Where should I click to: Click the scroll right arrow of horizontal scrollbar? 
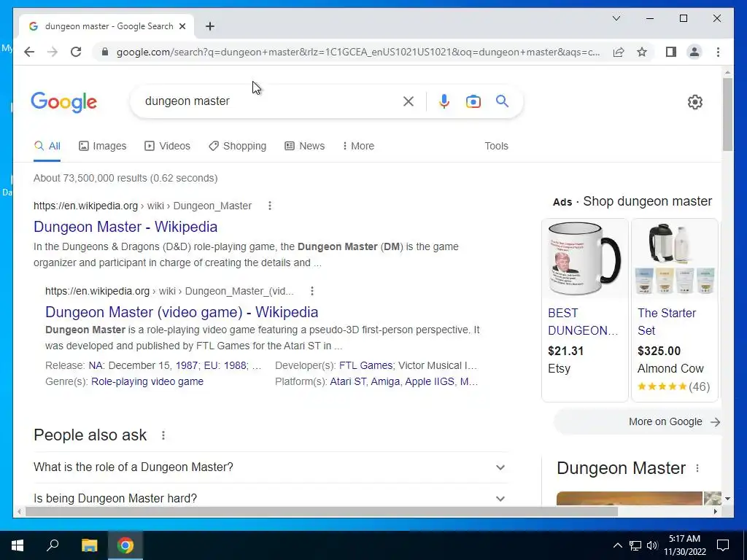(715, 511)
